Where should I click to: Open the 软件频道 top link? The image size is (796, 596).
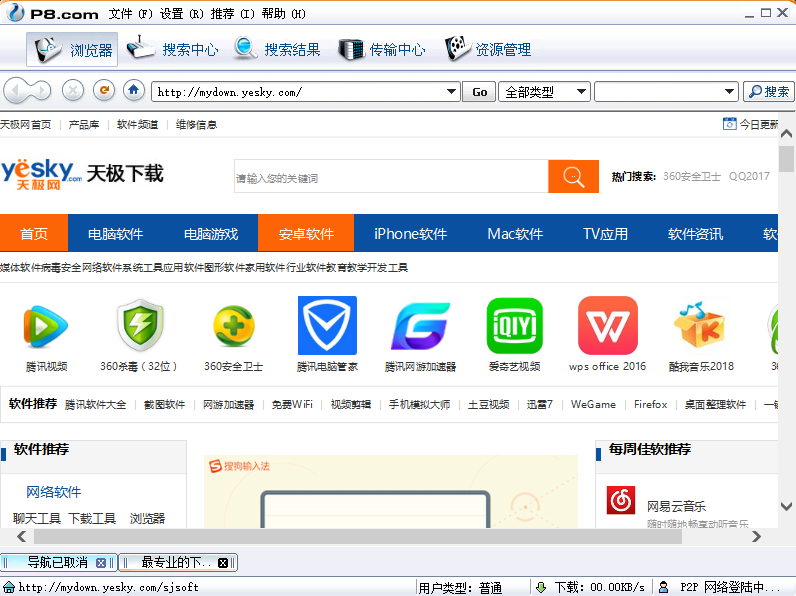137,124
